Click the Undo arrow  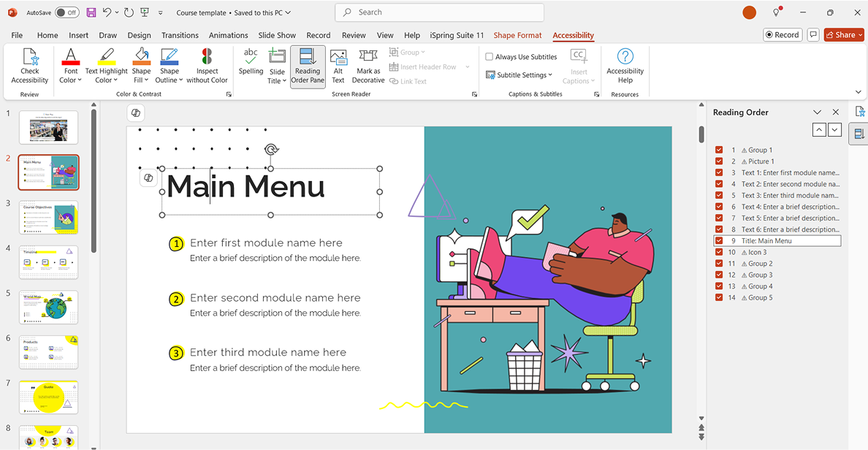coord(107,12)
